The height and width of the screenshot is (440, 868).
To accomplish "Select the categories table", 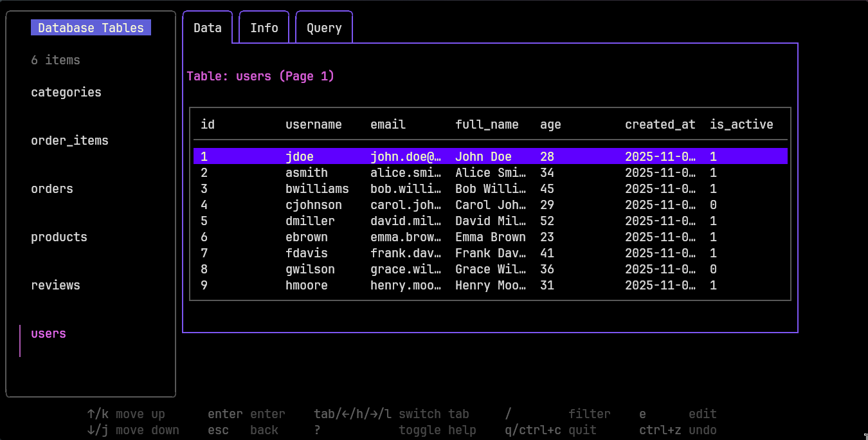I will 66,92.
